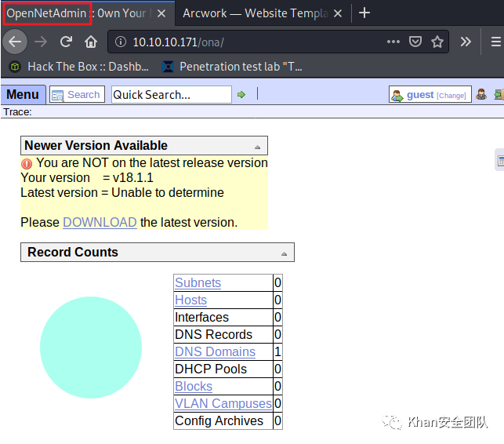Focus the Quick Search input field

(x=172, y=95)
